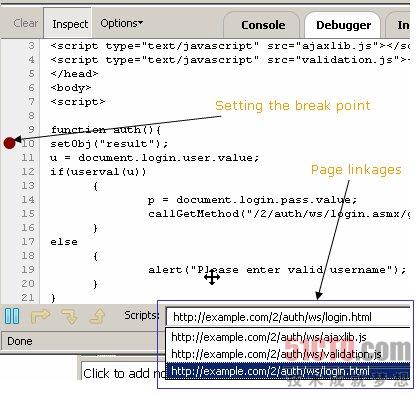
Task: Click the step into arrow icon
Action: pyautogui.click(x=69, y=316)
